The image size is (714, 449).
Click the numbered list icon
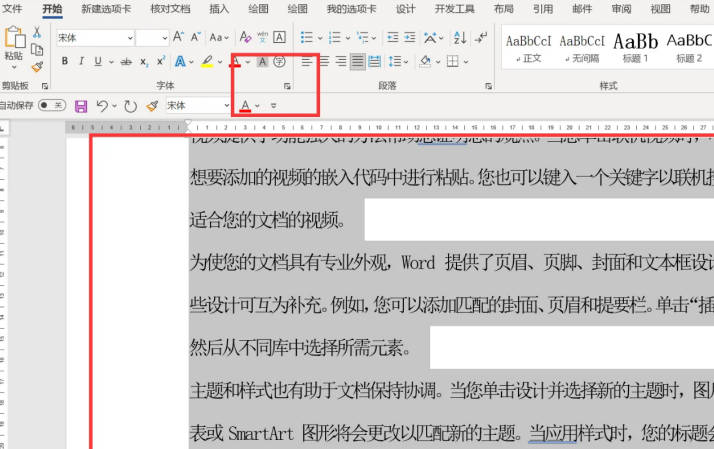[335, 37]
